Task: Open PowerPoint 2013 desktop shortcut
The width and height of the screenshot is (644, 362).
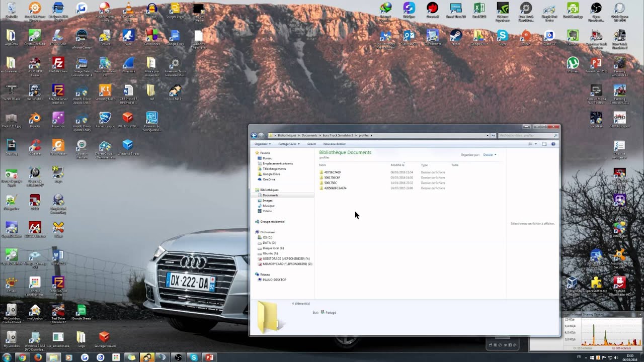Action: pyautogui.click(x=596, y=65)
